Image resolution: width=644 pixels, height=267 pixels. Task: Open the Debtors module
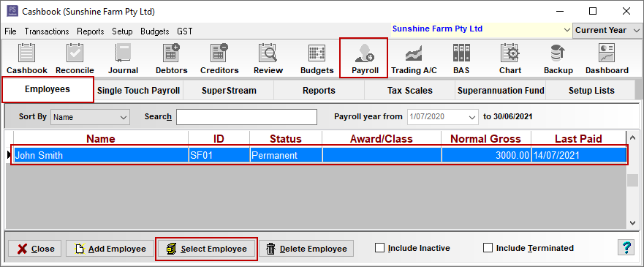click(x=171, y=59)
